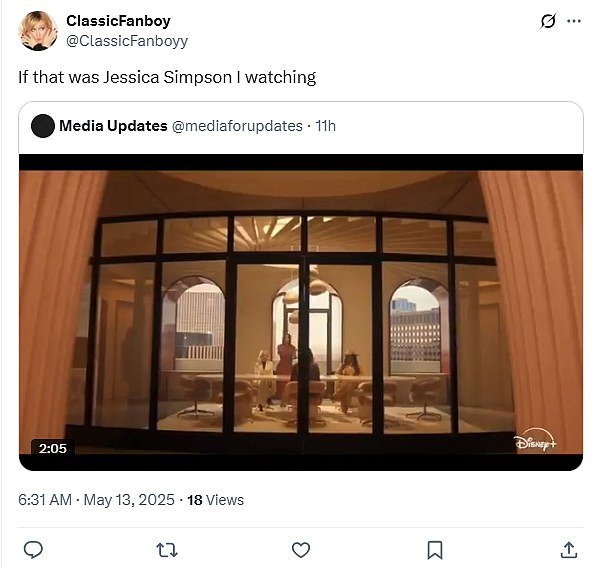Open the @ClassicFanboyy handle
This screenshot has width=600, height=568.
click(127, 41)
